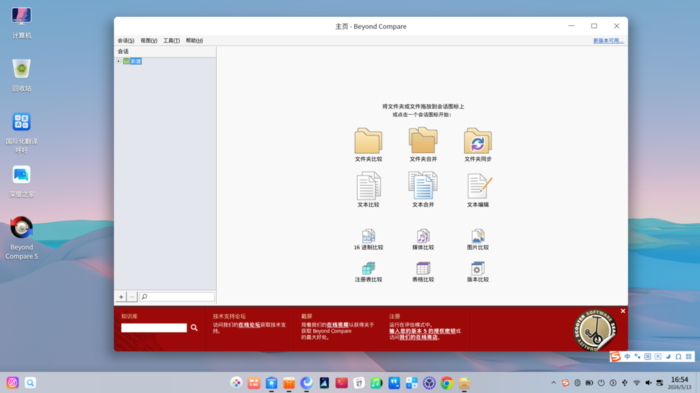
Task: Open the 表格比较 table compare
Action: (x=423, y=272)
